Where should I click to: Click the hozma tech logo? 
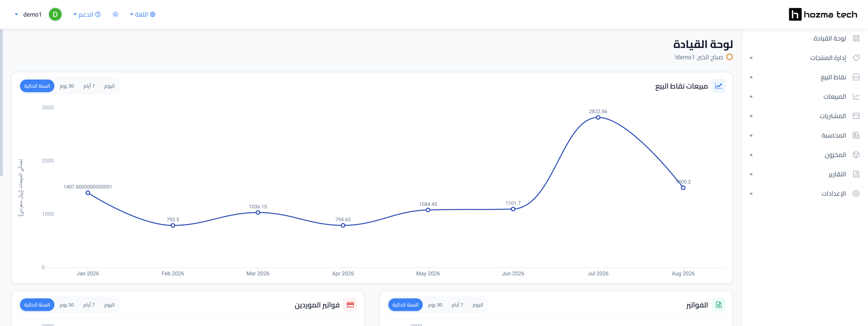[x=823, y=14]
